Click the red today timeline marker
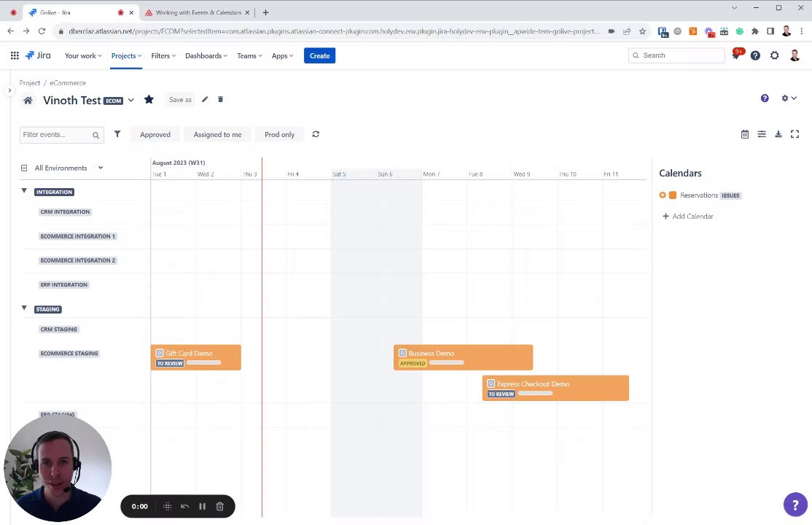This screenshot has width=812, height=525. pyautogui.click(x=262, y=337)
